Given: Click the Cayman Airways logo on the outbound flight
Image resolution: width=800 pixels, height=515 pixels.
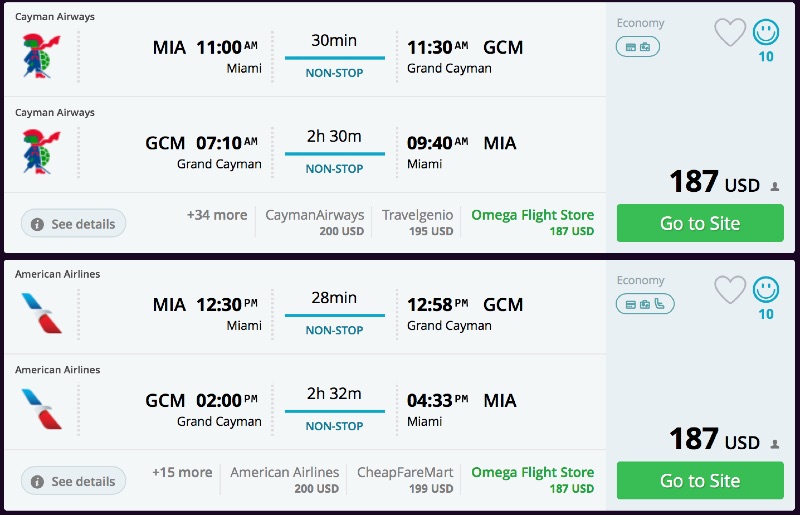Looking at the screenshot, I should pyautogui.click(x=41, y=56).
